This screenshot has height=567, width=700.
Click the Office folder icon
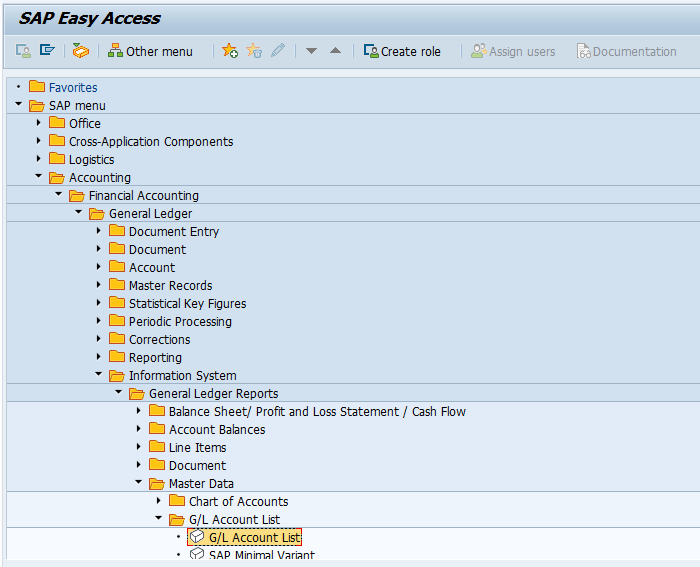tap(57, 122)
